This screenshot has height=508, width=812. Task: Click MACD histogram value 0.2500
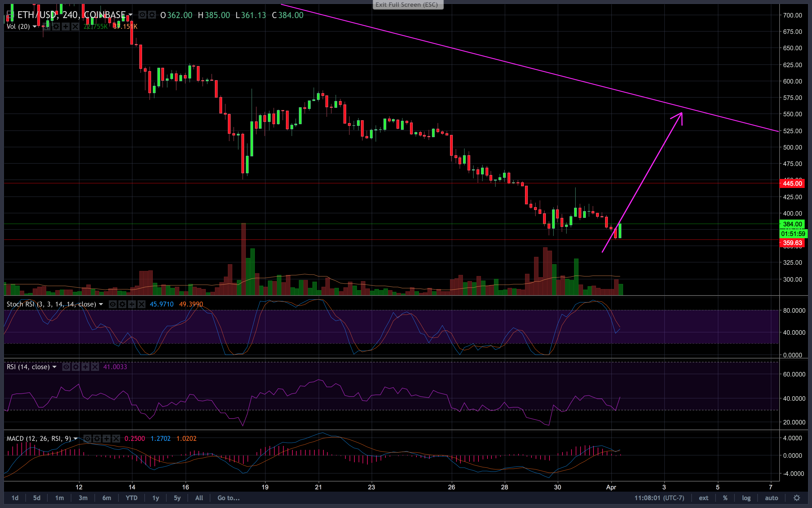click(134, 439)
